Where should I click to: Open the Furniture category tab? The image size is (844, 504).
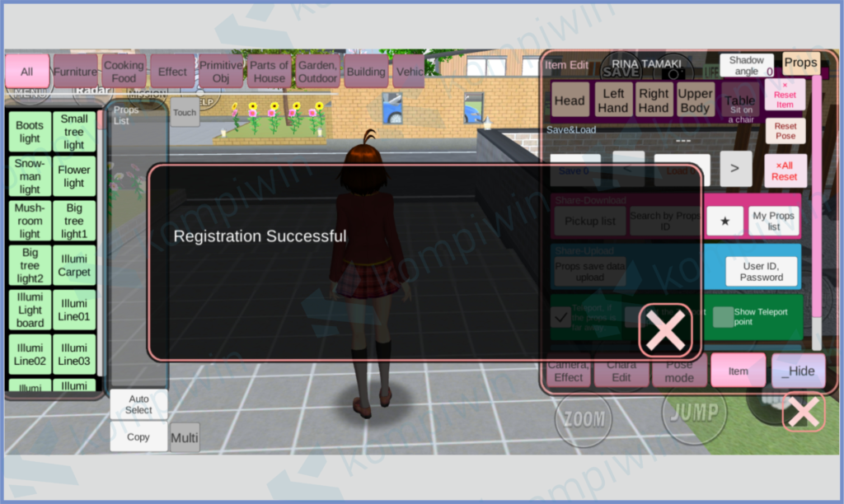point(75,71)
